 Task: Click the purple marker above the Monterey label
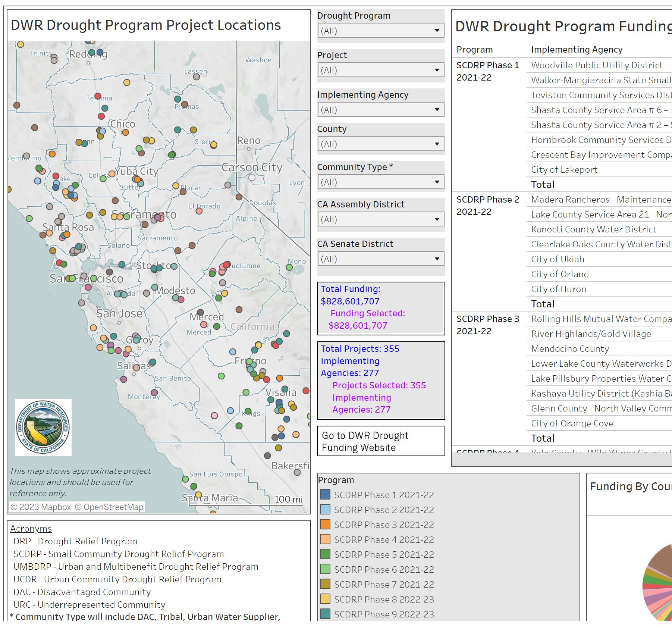click(154, 392)
